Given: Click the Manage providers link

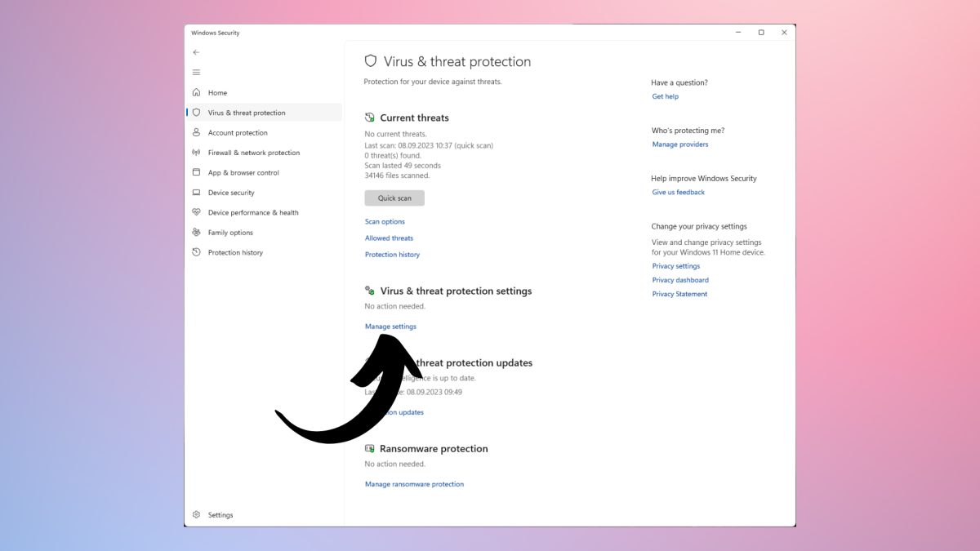Looking at the screenshot, I should click(x=680, y=144).
